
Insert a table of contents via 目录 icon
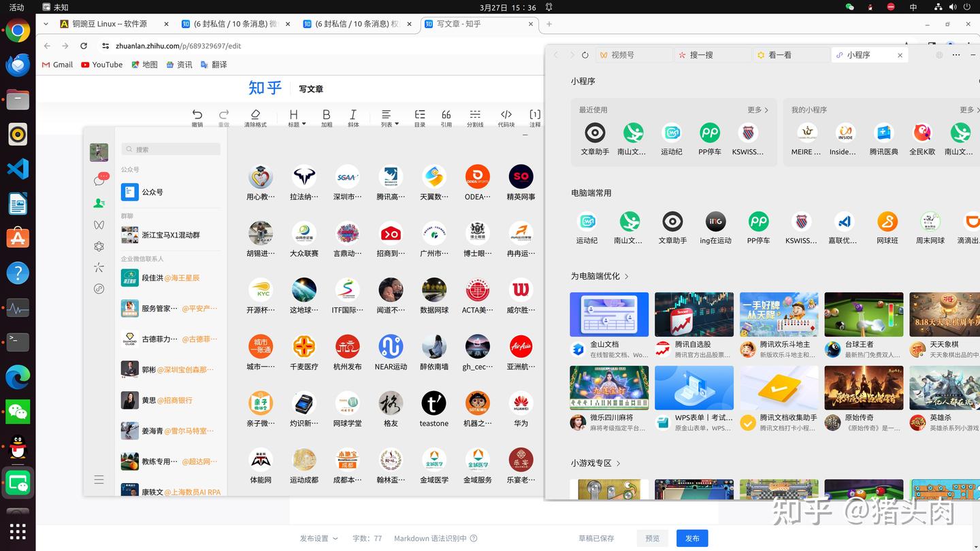(420, 115)
